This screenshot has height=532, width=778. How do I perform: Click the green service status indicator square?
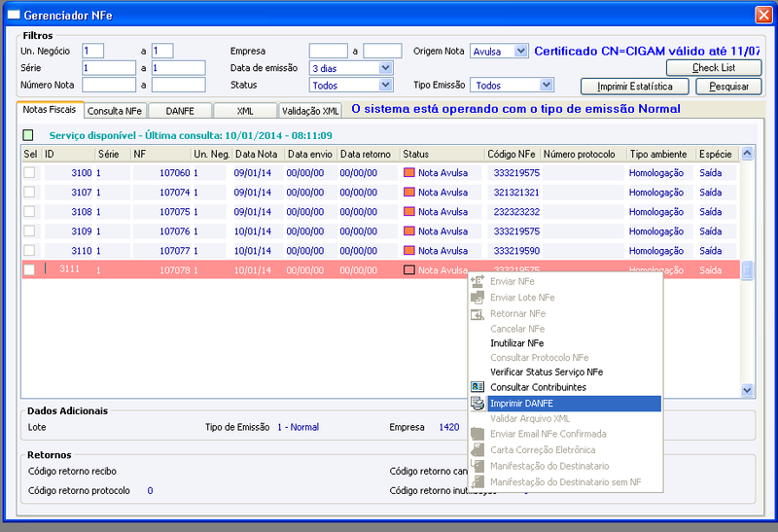[28, 135]
